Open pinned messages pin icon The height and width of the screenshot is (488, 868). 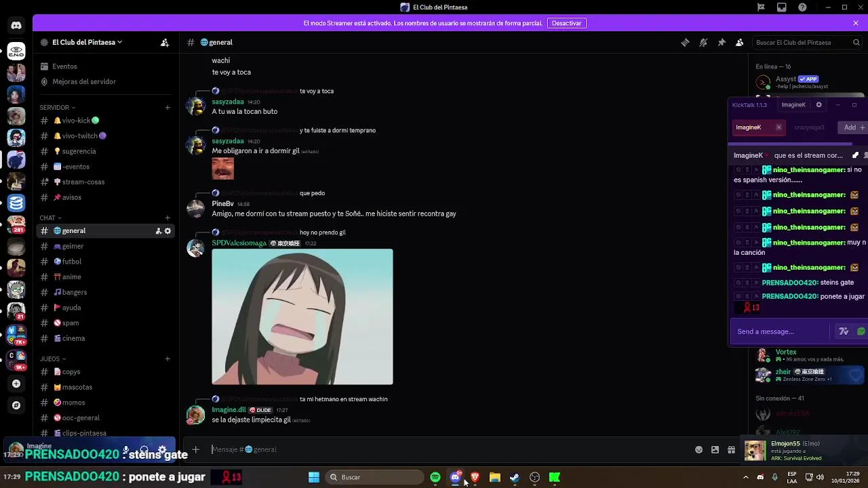(x=722, y=42)
